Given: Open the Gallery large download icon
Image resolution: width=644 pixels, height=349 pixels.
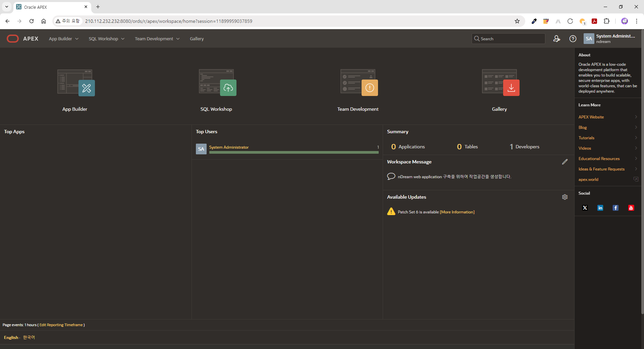Looking at the screenshot, I should click(x=501, y=83).
